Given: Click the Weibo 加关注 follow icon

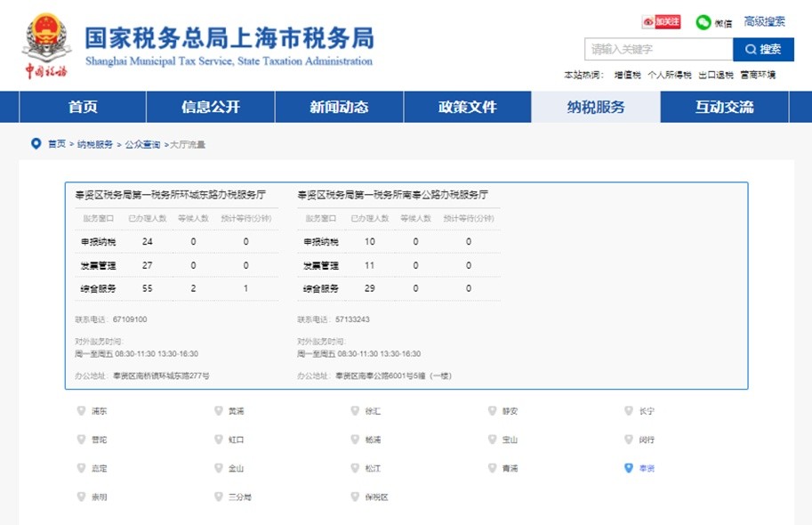Looking at the screenshot, I should coord(661,22).
